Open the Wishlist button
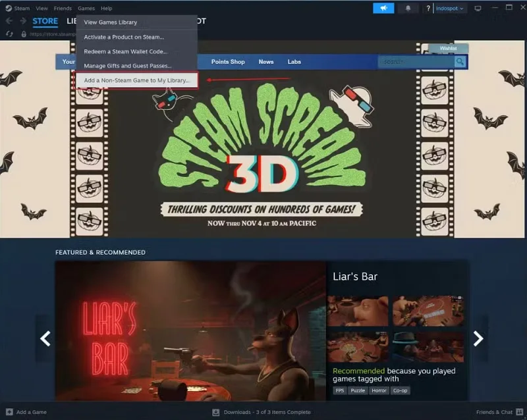The image size is (527, 420). click(448, 48)
